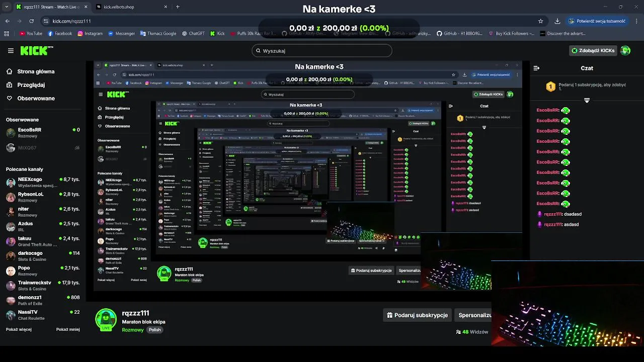Viewport: 644px width, 362px height.
Task: Open GitHub H1B0B0 bookmark
Action: [459, 34]
